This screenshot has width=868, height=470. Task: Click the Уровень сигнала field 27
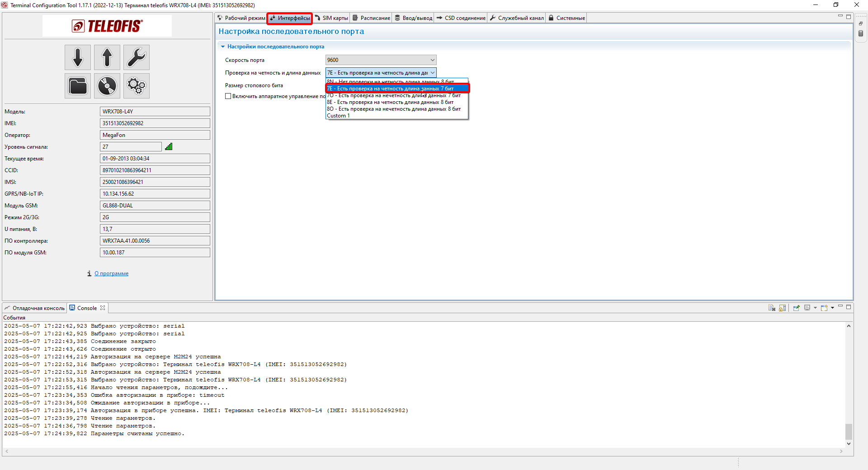(131, 147)
